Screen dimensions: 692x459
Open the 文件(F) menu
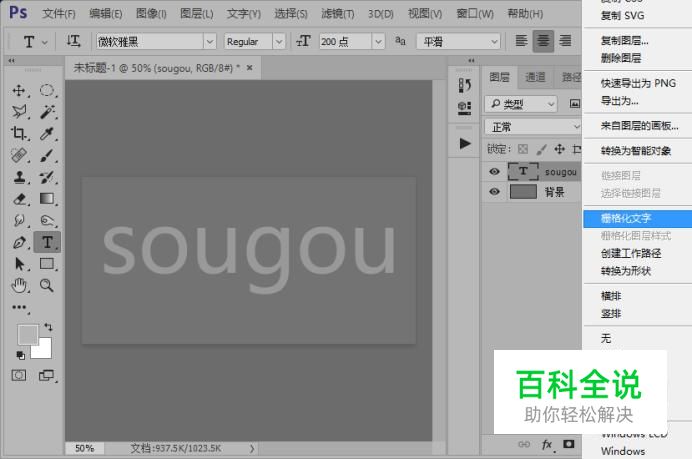tap(59, 14)
